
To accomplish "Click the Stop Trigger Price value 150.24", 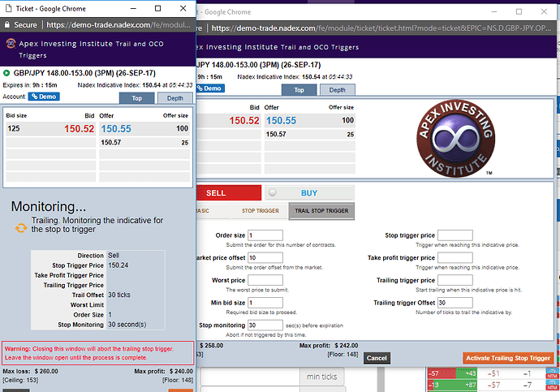I will point(118,265).
